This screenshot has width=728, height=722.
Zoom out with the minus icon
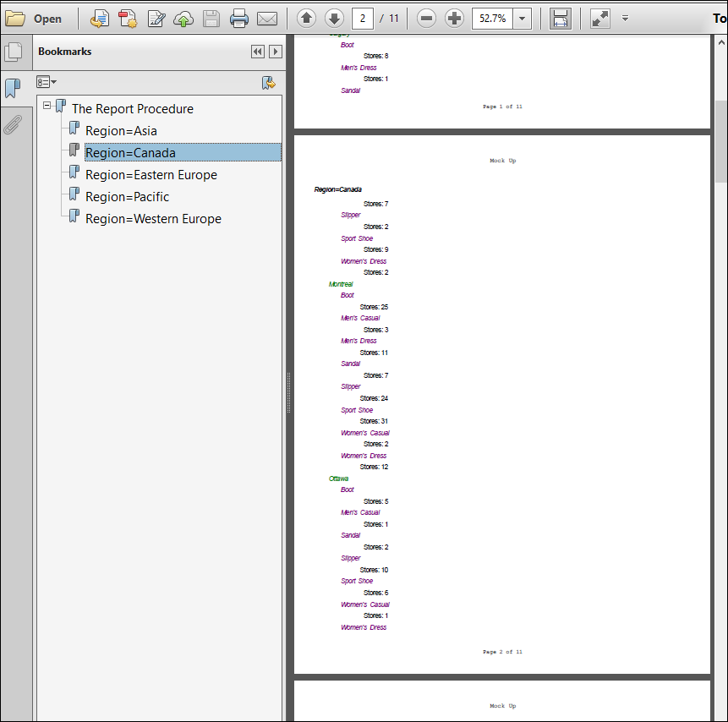(427, 18)
